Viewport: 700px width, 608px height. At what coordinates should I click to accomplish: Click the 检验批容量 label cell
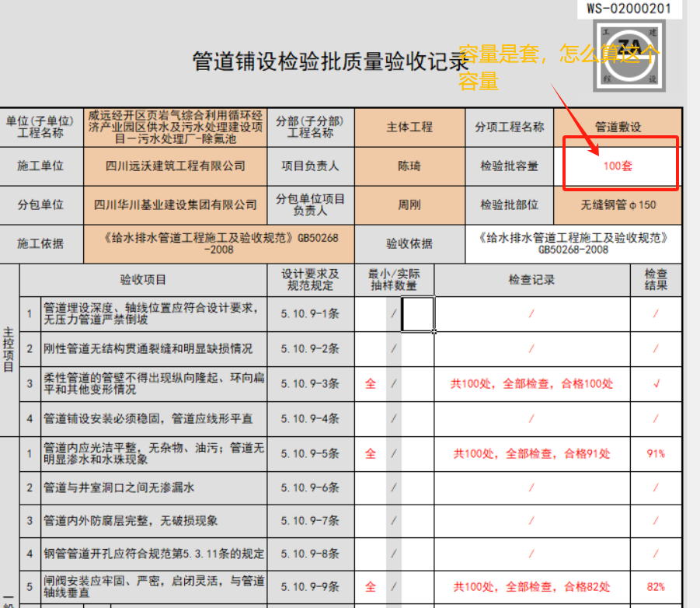click(509, 166)
